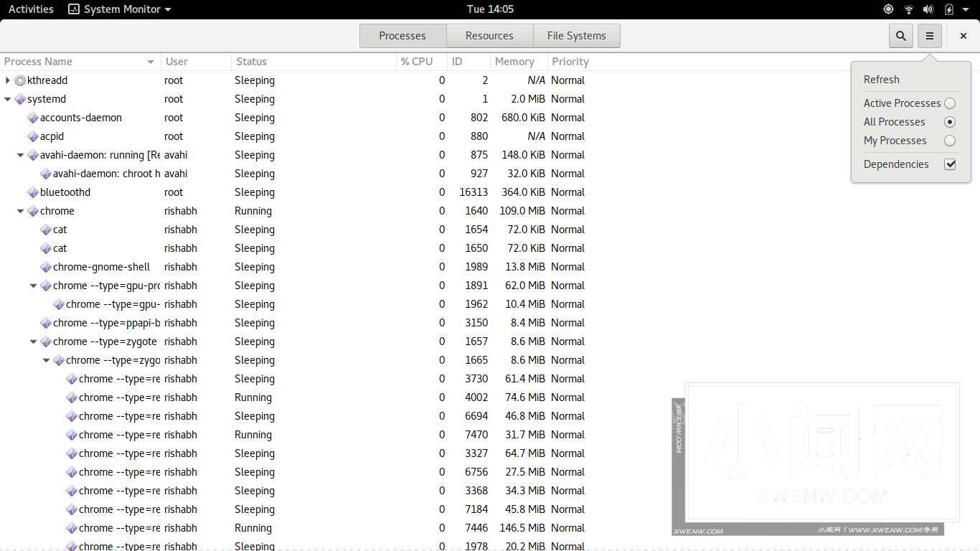
Task: Click the cat process icon, ID 1650
Action: pos(46,248)
